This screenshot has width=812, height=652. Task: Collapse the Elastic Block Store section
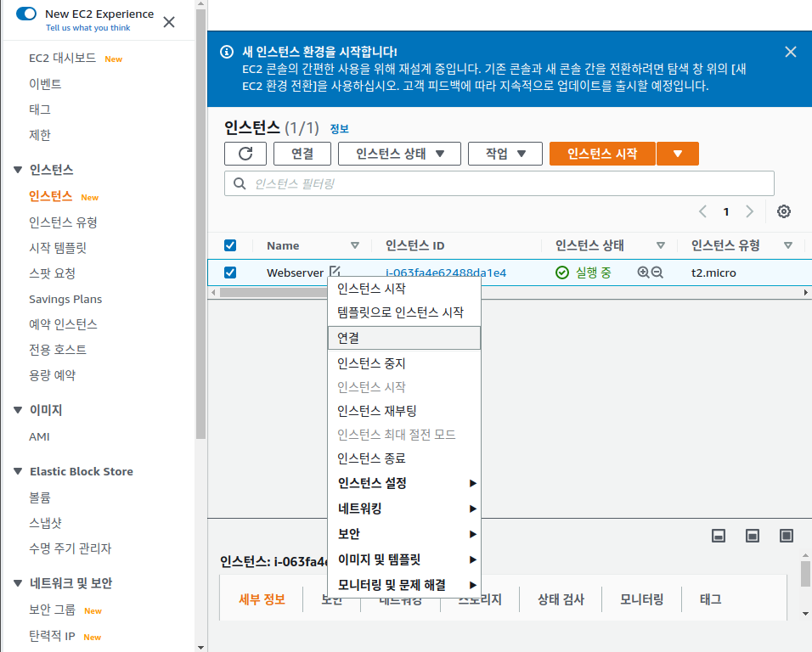(18, 471)
